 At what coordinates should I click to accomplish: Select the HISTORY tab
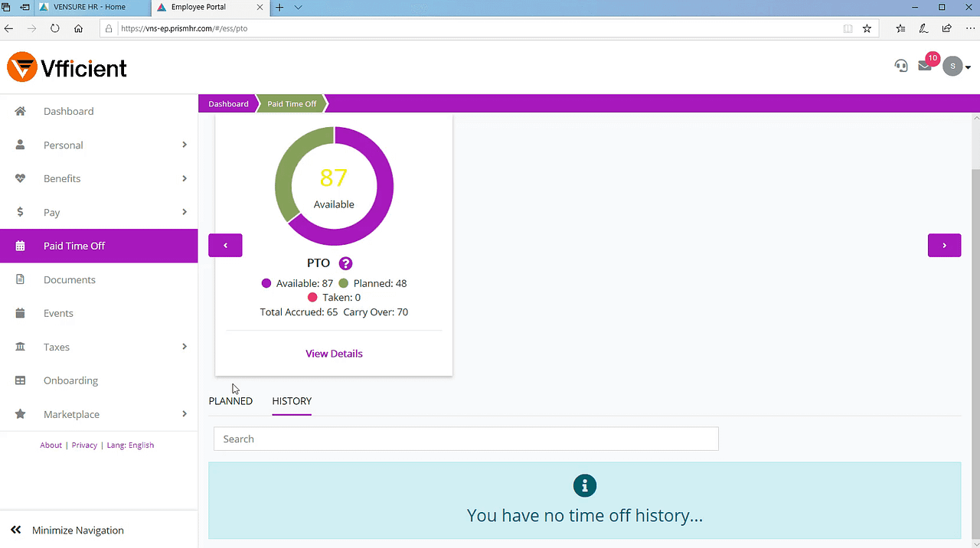click(x=292, y=401)
